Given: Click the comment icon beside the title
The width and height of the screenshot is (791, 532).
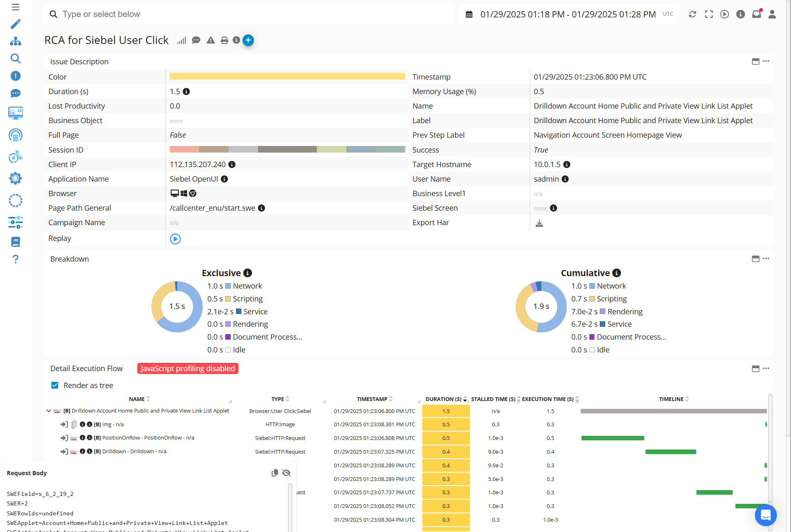Looking at the screenshot, I should (196, 40).
